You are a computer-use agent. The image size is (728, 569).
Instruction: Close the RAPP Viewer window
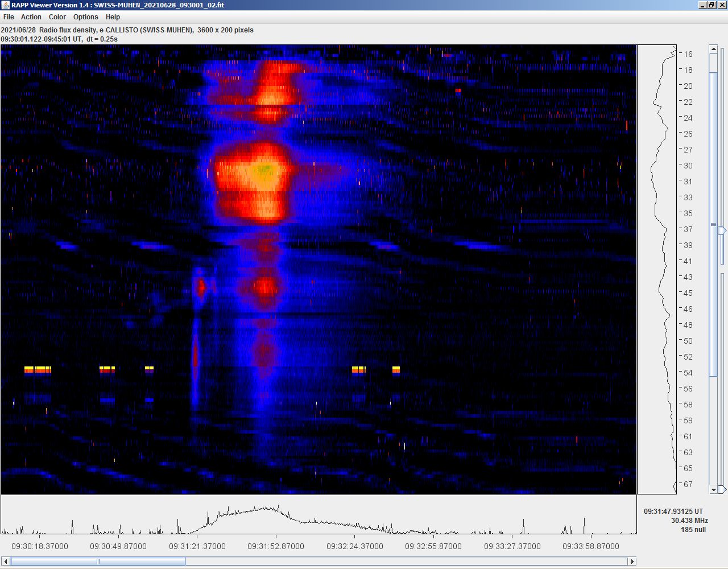click(721, 5)
